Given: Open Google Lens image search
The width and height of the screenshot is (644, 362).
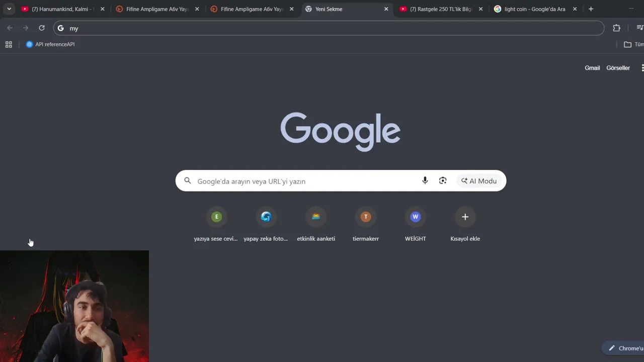Looking at the screenshot, I should (x=443, y=181).
